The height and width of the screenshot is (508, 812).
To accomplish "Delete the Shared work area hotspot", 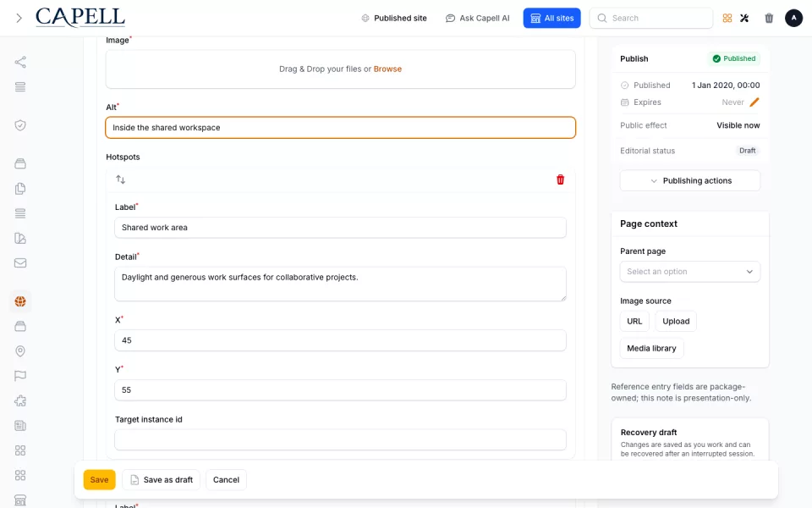I will pyautogui.click(x=560, y=179).
